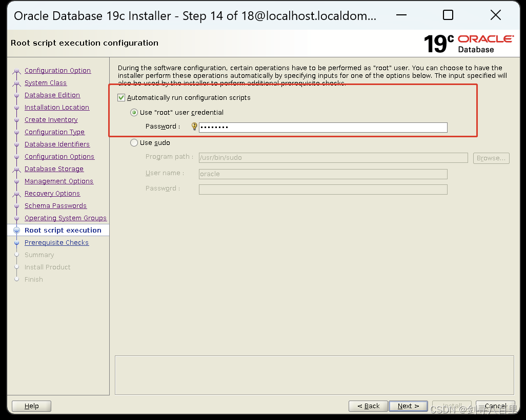Click the step circle beside Root script execution
The image size is (526, 420).
click(17, 230)
